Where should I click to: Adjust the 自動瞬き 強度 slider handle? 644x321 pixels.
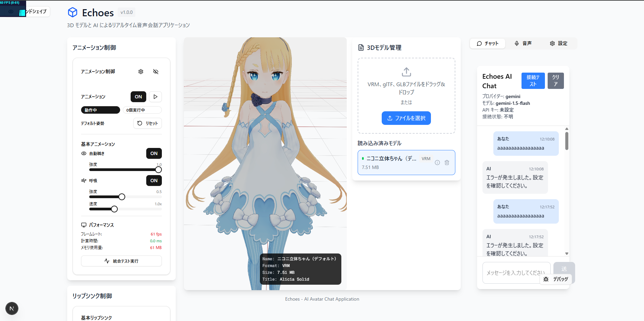(x=158, y=170)
